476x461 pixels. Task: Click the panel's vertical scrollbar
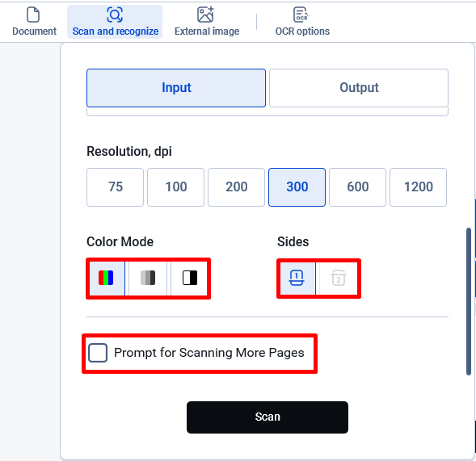coord(469,301)
